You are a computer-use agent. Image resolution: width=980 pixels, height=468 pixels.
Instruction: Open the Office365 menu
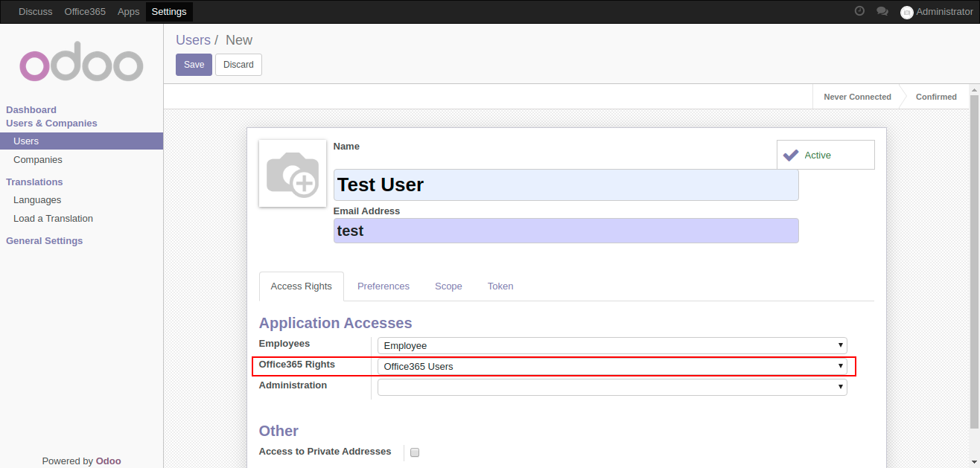click(x=85, y=11)
